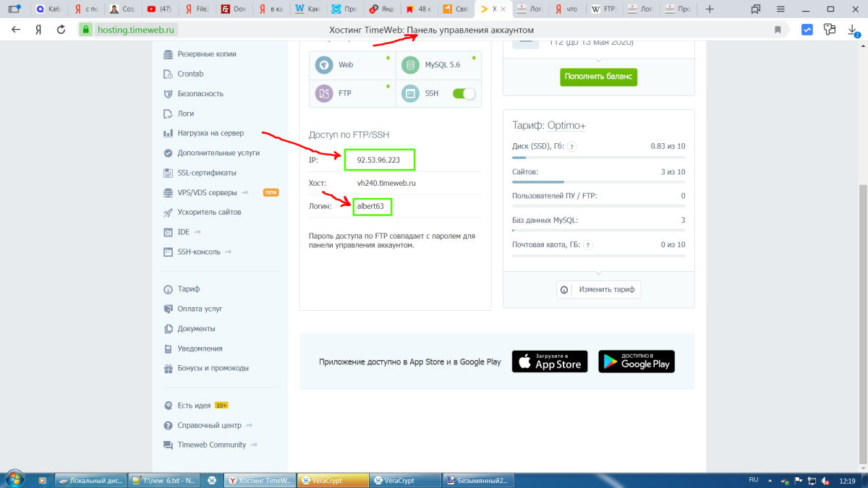The width and height of the screenshot is (868, 488).
Task: Switch to the 48 к tab
Action: (419, 9)
